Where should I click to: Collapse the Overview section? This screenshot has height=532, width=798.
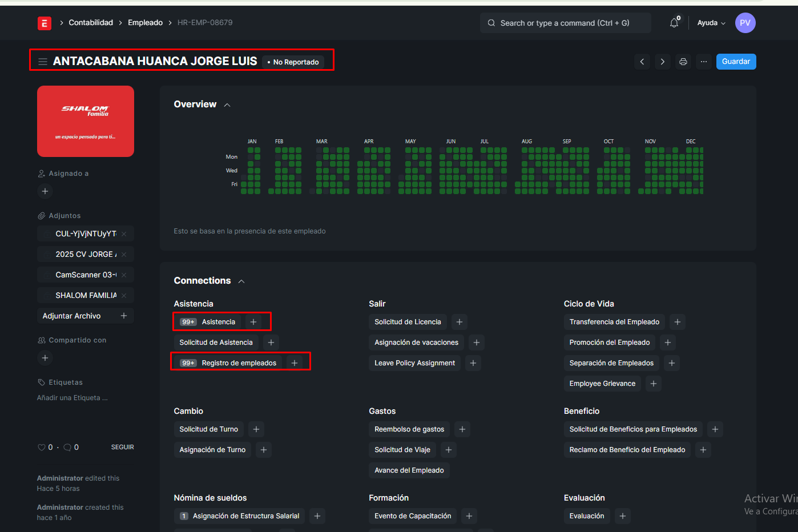pyautogui.click(x=227, y=105)
